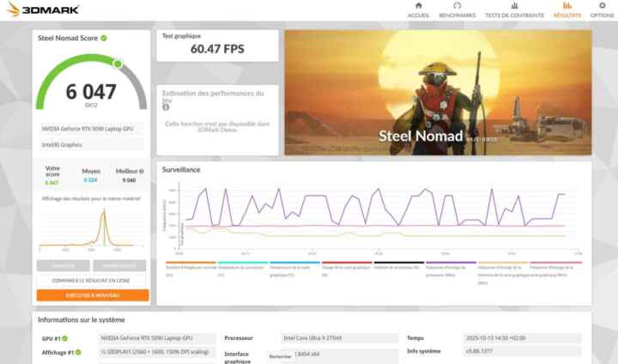
Task: Click the Steel Nomad banner image
Action: pos(437,92)
